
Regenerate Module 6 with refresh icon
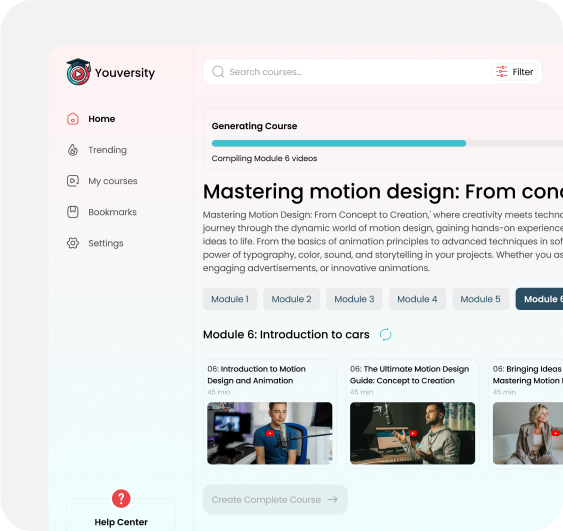pyautogui.click(x=386, y=335)
